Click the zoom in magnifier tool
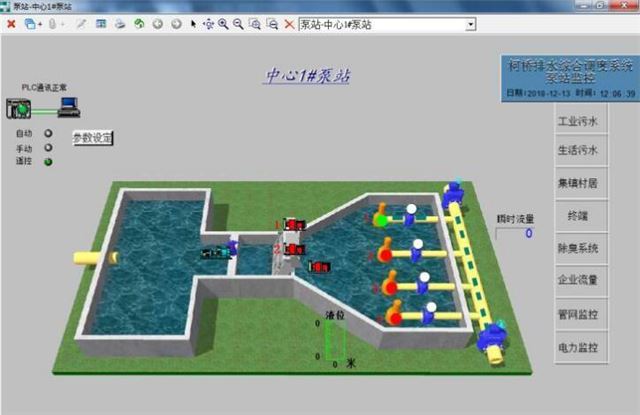Image resolution: width=640 pixels, height=415 pixels. (223, 24)
